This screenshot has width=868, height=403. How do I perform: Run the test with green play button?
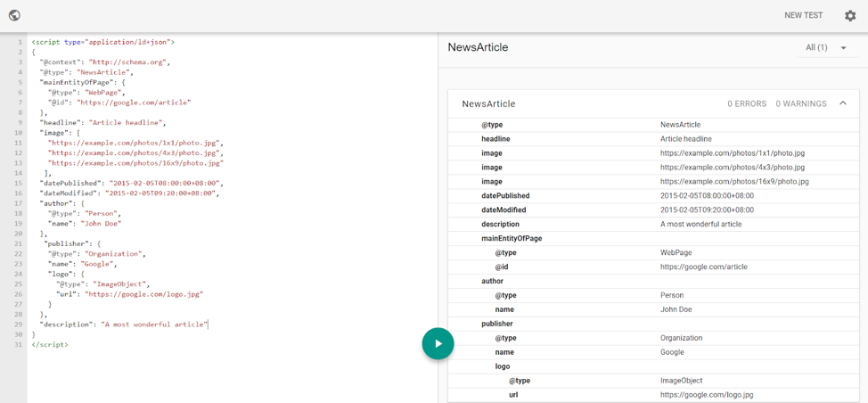tap(438, 344)
